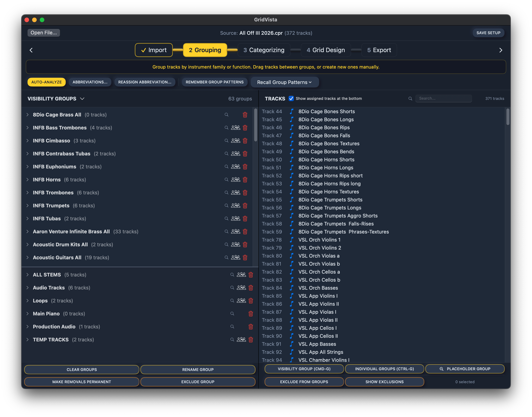Search within INFB Bass Trombones group
This screenshot has width=532, height=417.
coord(226,128)
